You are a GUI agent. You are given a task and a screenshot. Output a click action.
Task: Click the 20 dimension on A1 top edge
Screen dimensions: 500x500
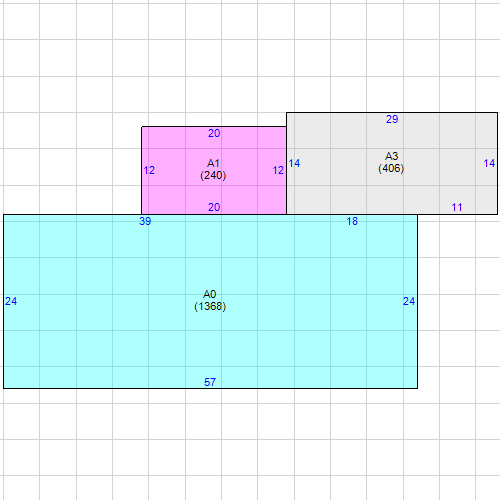click(214, 133)
